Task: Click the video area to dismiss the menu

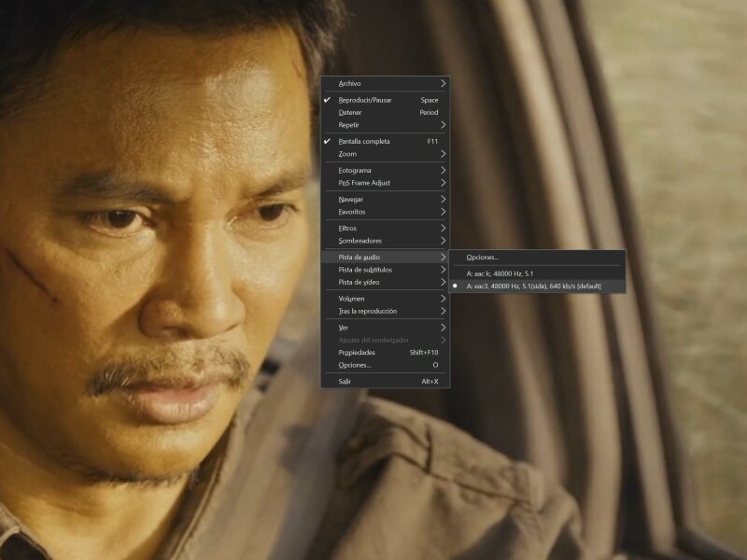Action: click(607, 448)
